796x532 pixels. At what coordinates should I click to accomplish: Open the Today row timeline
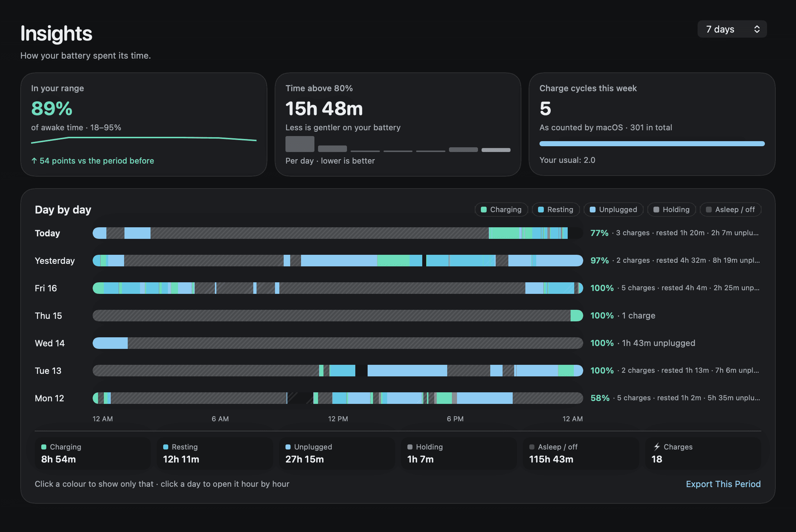(338, 233)
